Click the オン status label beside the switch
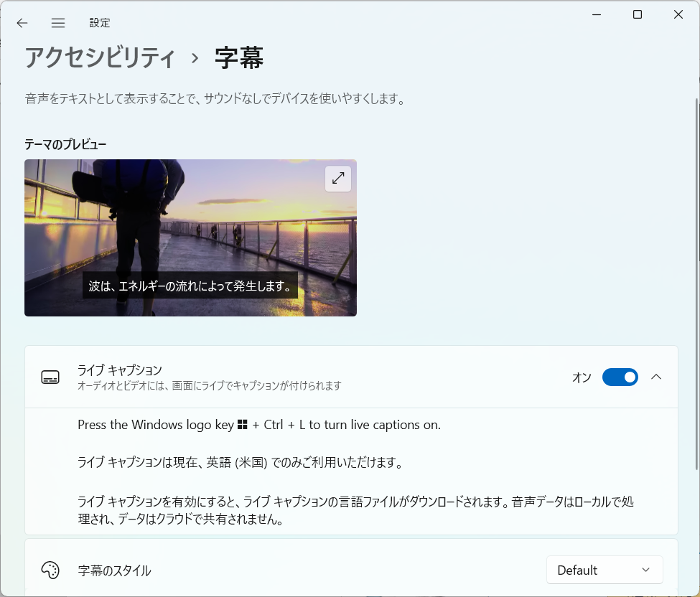This screenshot has width=700, height=597. tap(582, 377)
